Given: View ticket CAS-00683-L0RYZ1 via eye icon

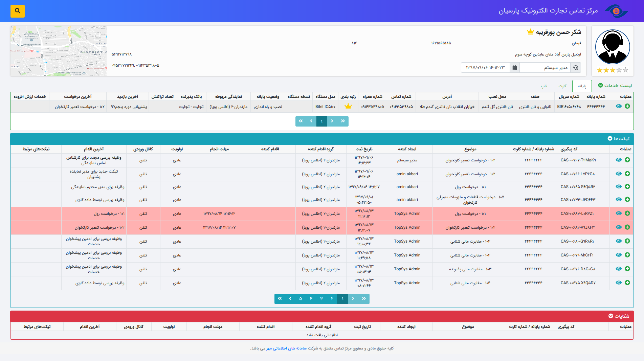Looking at the screenshot, I should click(x=619, y=213).
